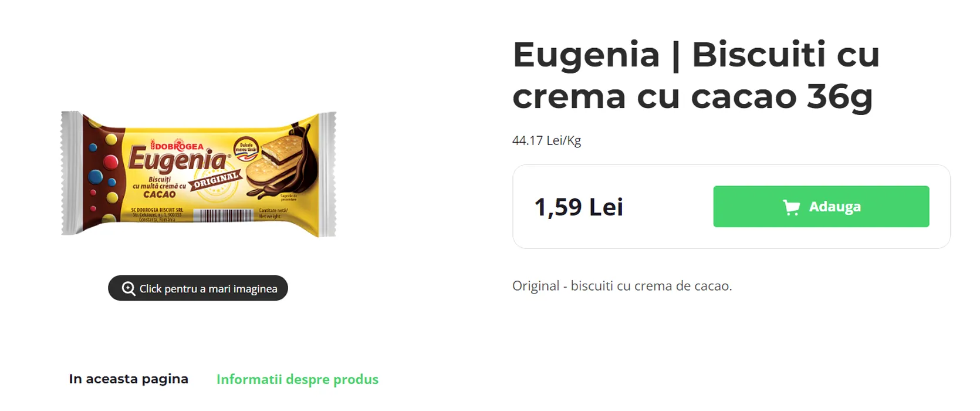Click the barcode printed on the package
The image size is (980, 411).
coord(223,215)
